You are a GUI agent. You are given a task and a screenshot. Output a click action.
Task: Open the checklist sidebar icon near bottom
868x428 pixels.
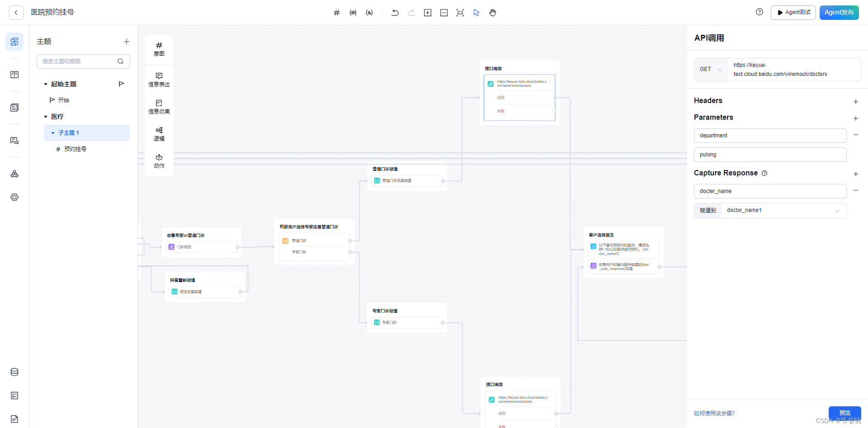[14, 395]
